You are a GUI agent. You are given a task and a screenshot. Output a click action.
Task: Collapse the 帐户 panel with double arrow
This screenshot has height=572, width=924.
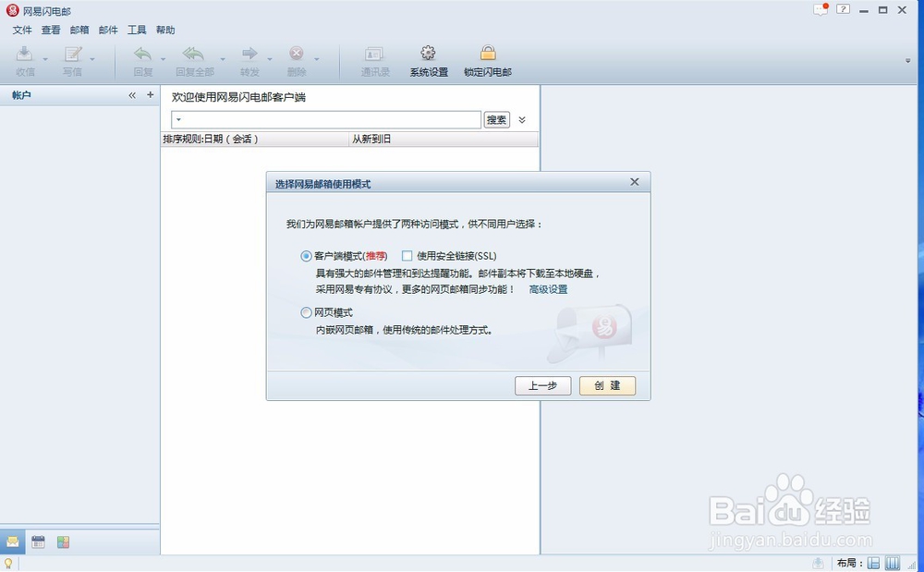pyautogui.click(x=132, y=95)
